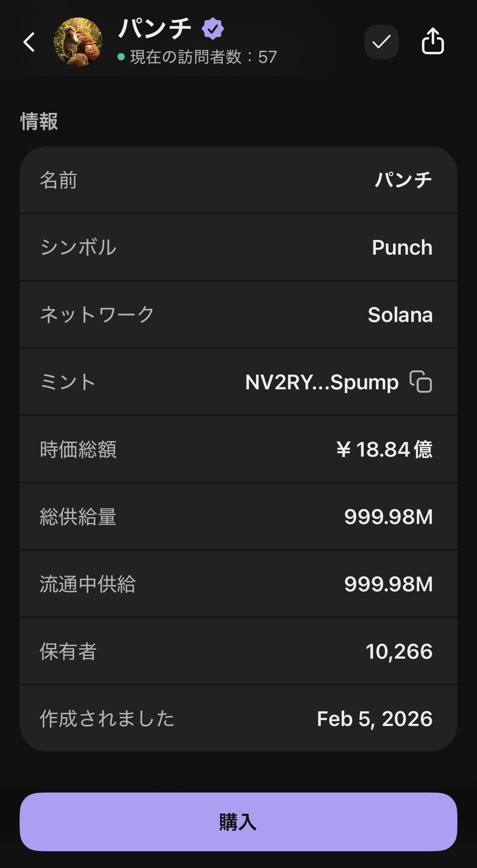477x868 pixels.
Task: Tap the 名前 row value パンチ
Action: pos(403,180)
